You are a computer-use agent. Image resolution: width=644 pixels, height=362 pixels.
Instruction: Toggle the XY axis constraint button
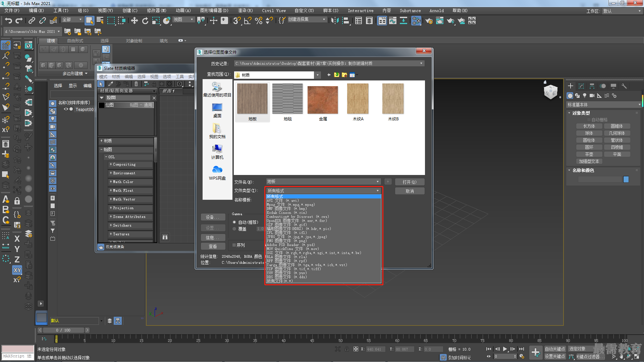(x=17, y=270)
